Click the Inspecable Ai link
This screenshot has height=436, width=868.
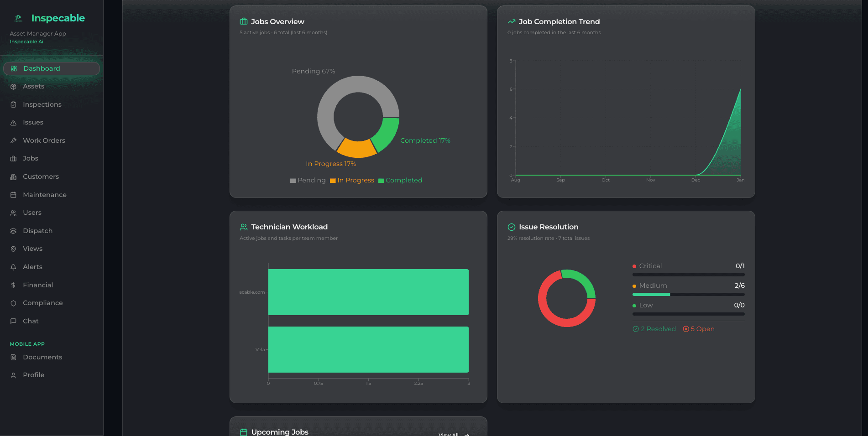click(26, 42)
